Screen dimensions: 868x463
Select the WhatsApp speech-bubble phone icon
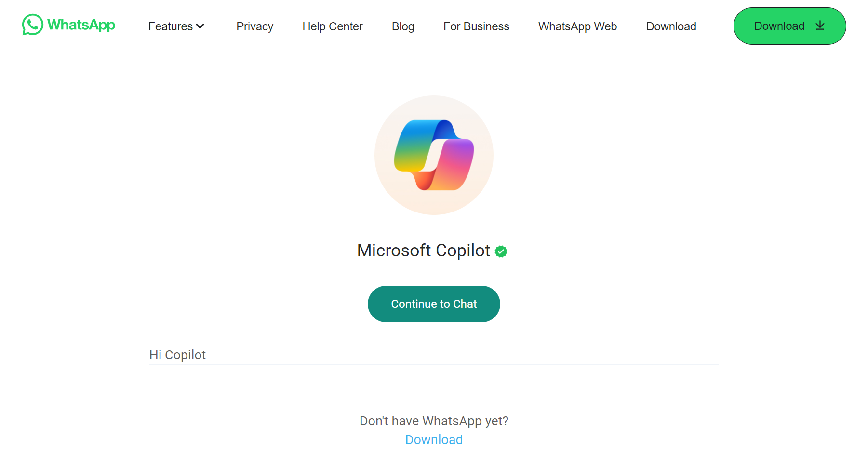pos(32,26)
